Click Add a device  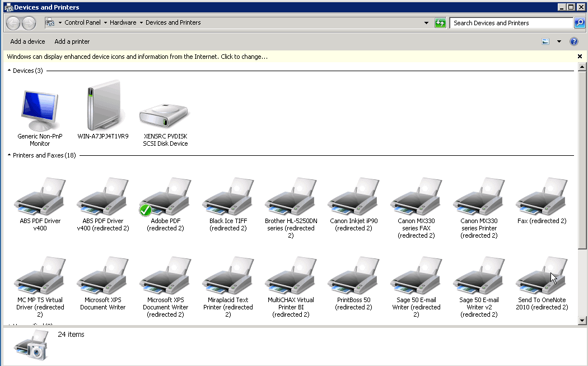27,41
